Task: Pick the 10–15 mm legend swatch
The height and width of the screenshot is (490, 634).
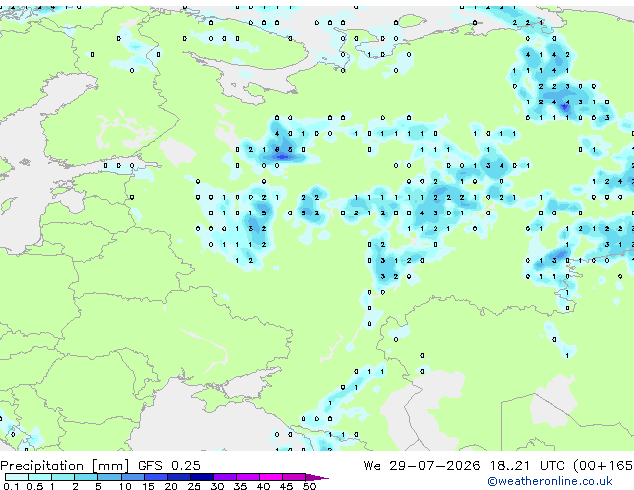Action: pos(132,477)
